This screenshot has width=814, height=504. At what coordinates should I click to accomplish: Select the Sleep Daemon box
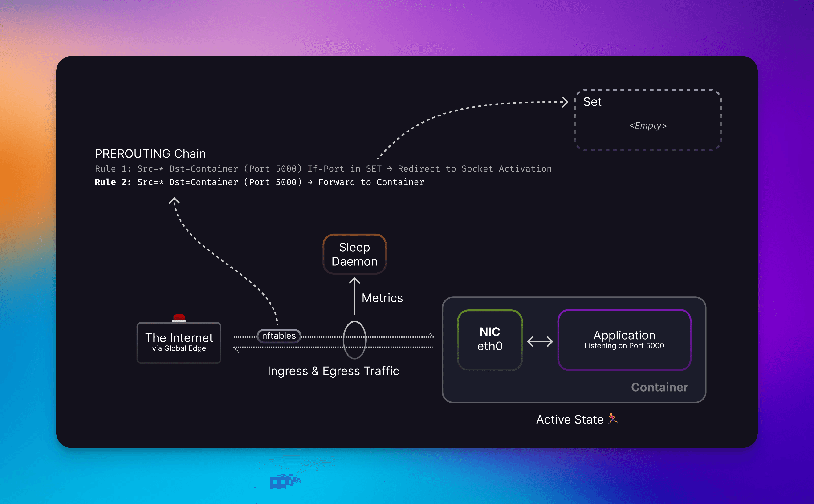click(354, 254)
